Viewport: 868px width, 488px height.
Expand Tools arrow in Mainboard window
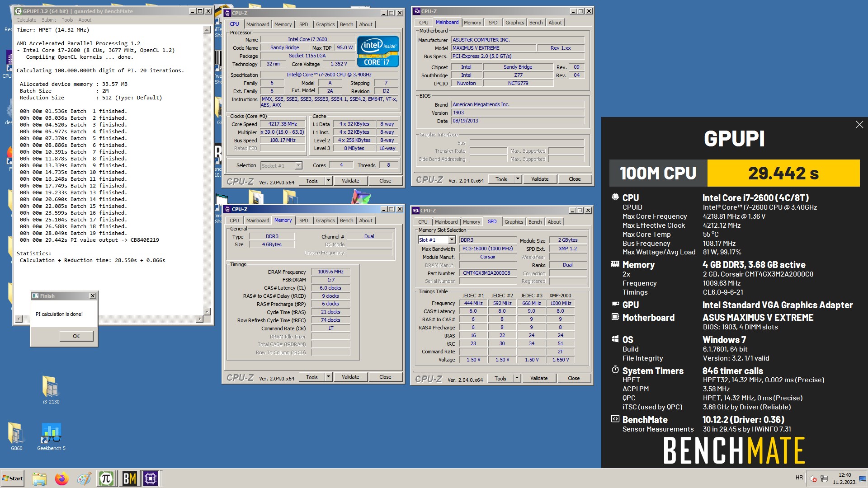click(518, 179)
